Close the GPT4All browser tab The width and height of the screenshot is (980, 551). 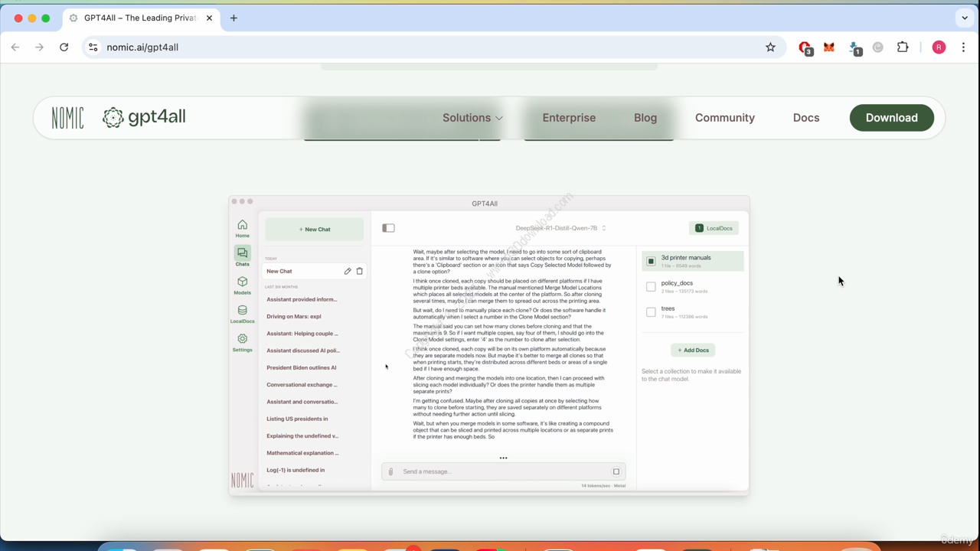click(209, 18)
